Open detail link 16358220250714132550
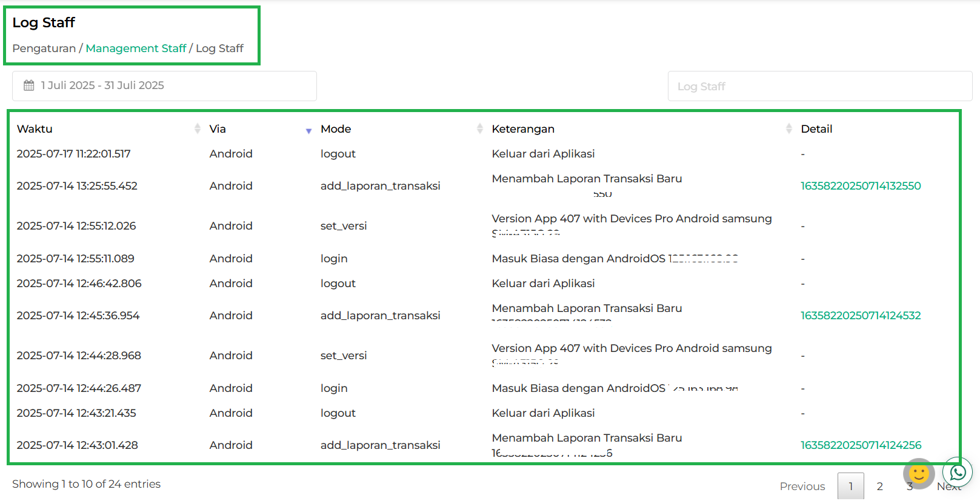Screen dimensions: 980x501 point(861,186)
